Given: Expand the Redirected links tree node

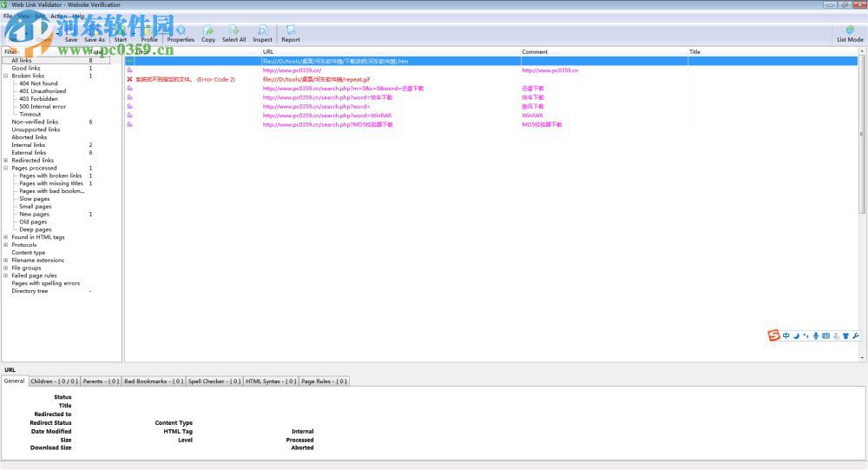Looking at the screenshot, I should [x=6, y=160].
